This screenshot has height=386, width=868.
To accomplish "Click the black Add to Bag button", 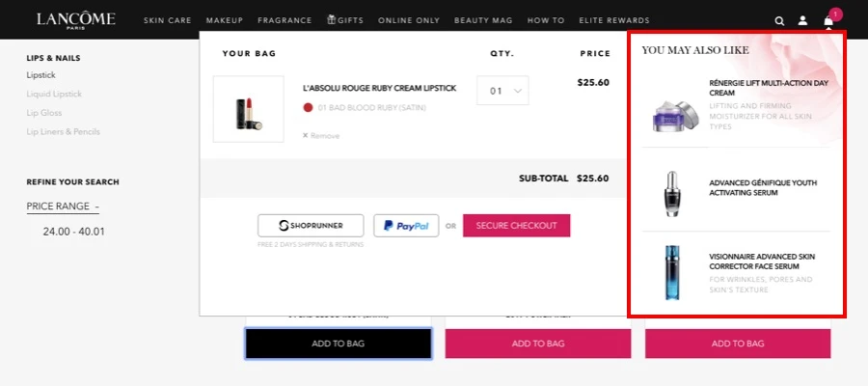I will [x=338, y=344].
